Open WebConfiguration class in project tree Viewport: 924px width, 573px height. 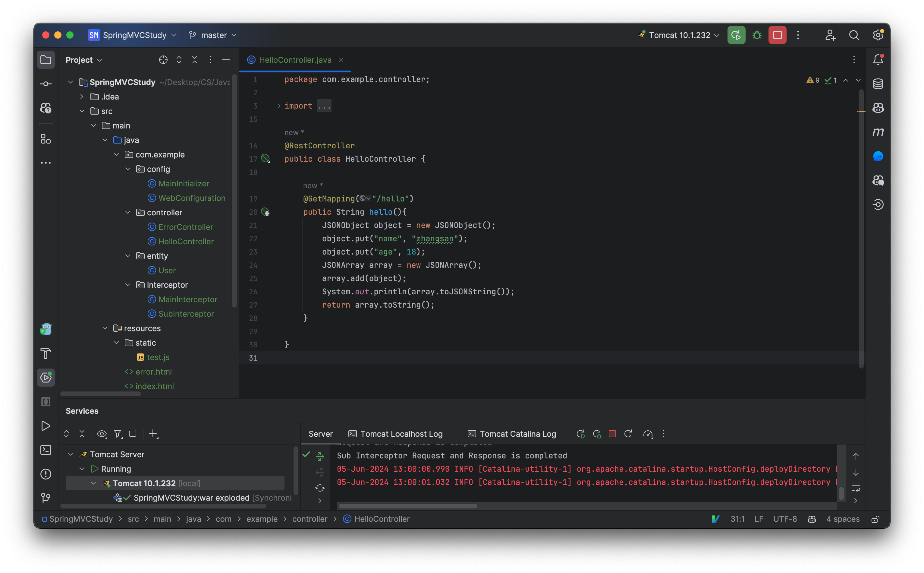tap(192, 198)
